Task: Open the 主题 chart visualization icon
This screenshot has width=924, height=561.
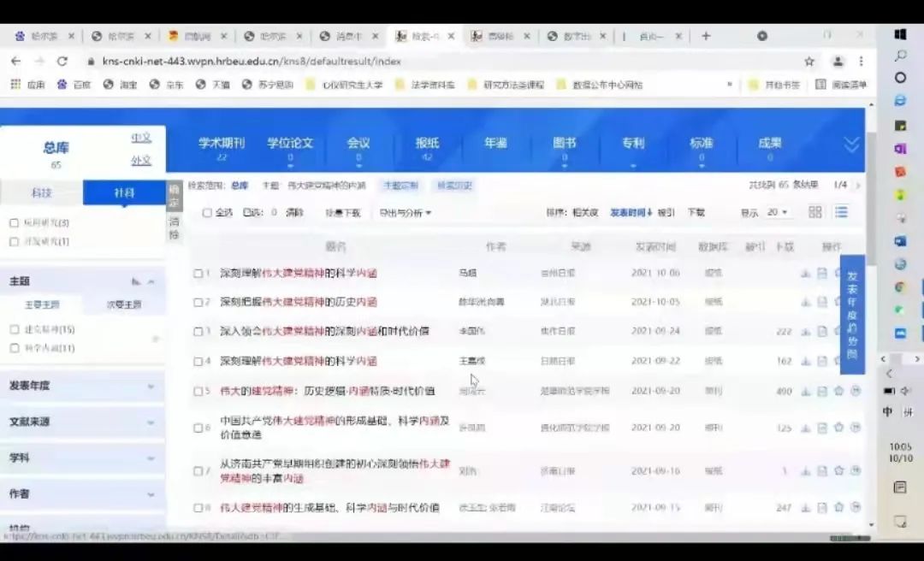Action: pyautogui.click(x=136, y=281)
